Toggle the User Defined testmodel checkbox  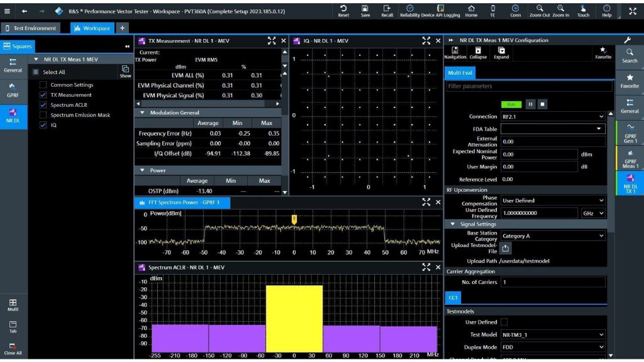(504, 322)
